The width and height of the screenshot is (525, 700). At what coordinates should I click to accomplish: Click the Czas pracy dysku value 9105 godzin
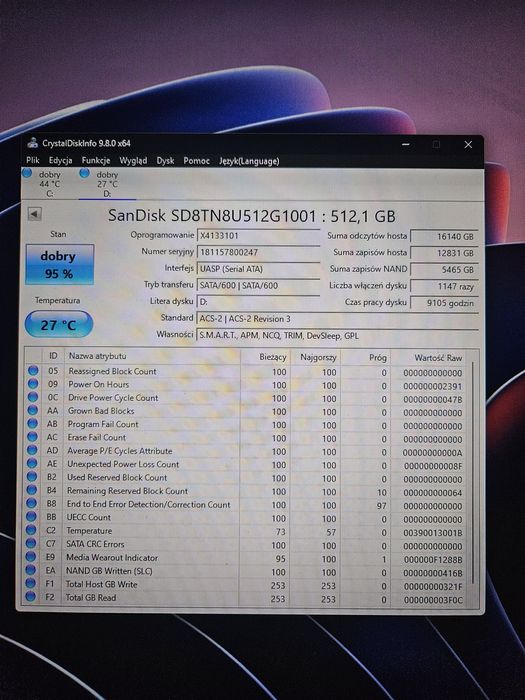444,303
